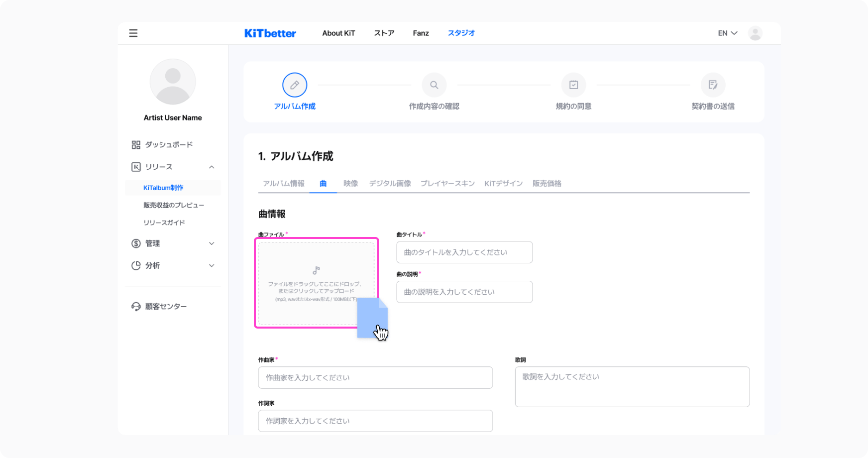Image resolution: width=868 pixels, height=458 pixels.
Task: Open the EN language dropdown
Action: pos(727,33)
